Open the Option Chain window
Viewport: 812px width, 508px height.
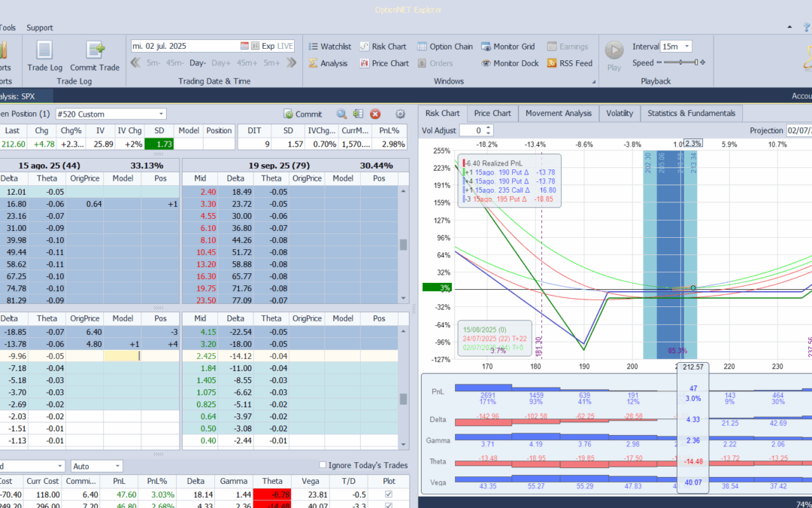[445, 46]
